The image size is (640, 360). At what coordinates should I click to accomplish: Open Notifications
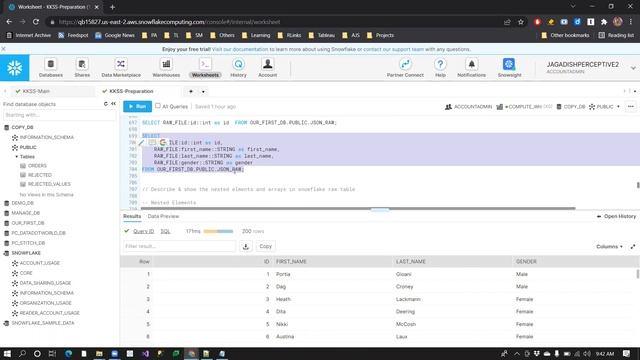[x=471, y=68]
